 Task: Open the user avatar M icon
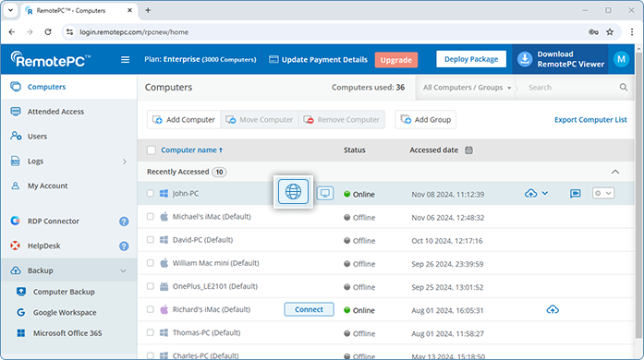pyautogui.click(x=622, y=59)
